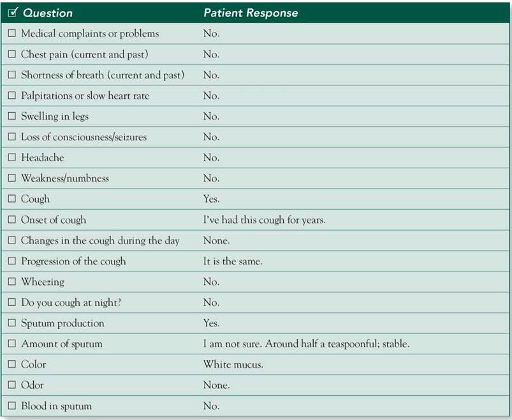Select the Question column header text
Screen dimensions: 512x420
tap(48, 13)
